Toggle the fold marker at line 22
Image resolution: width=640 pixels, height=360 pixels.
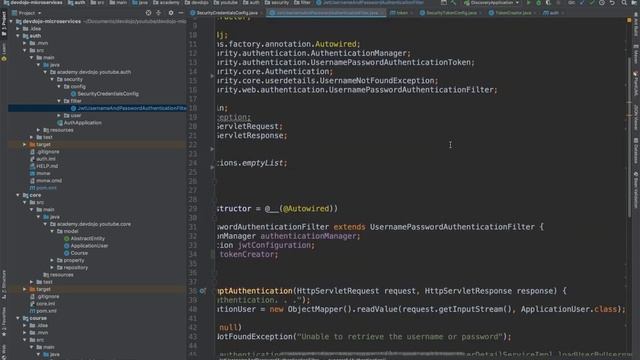212,149
